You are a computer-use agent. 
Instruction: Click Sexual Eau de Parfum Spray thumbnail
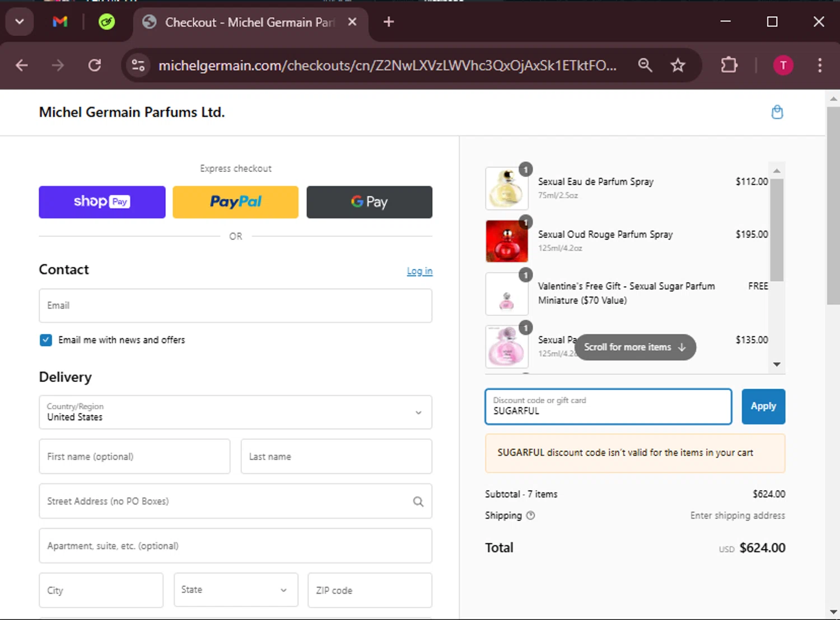[507, 189]
